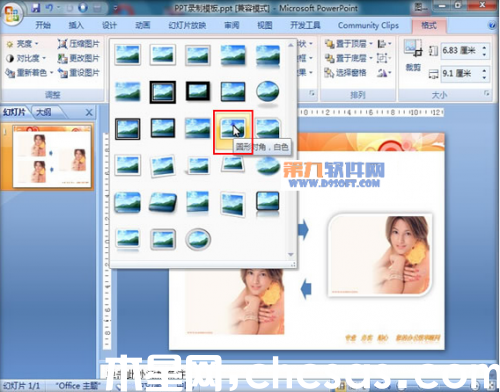Click the width field showing 9.1 厘米
This screenshot has height=392, width=500.
pyautogui.click(x=460, y=73)
